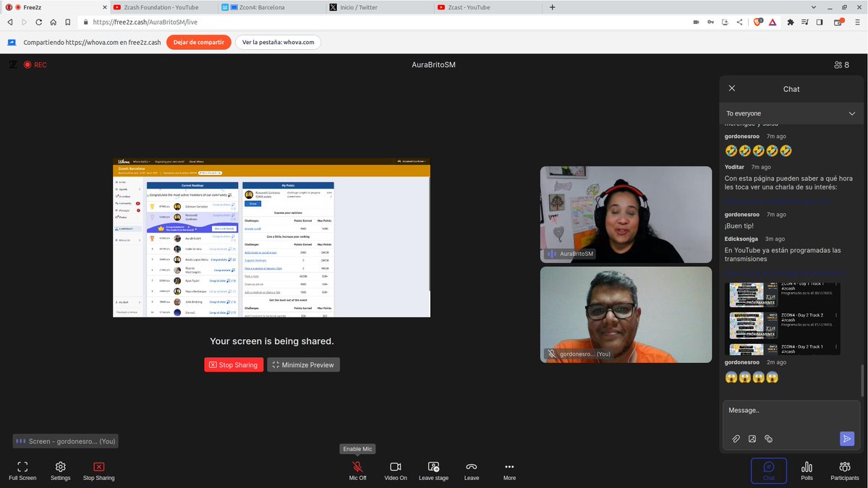
Task: Switch to Zcash Foundation - YouTube tab
Action: tap(163, 7)
